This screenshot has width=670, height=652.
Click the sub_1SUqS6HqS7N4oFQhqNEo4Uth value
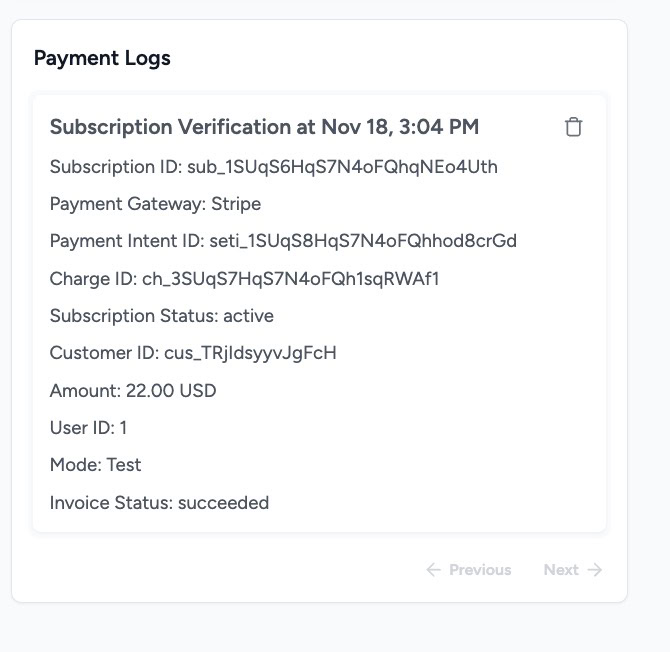tap(342, 166)
